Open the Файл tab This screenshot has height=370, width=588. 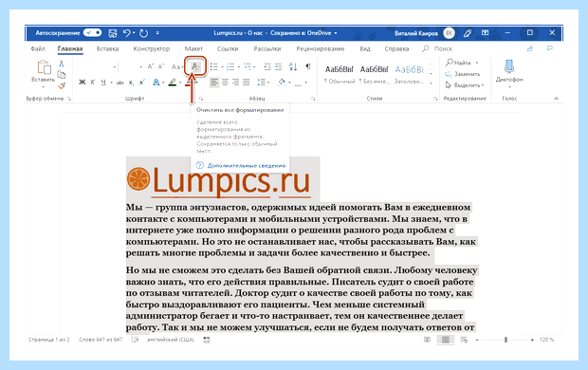tap(38, 48)
